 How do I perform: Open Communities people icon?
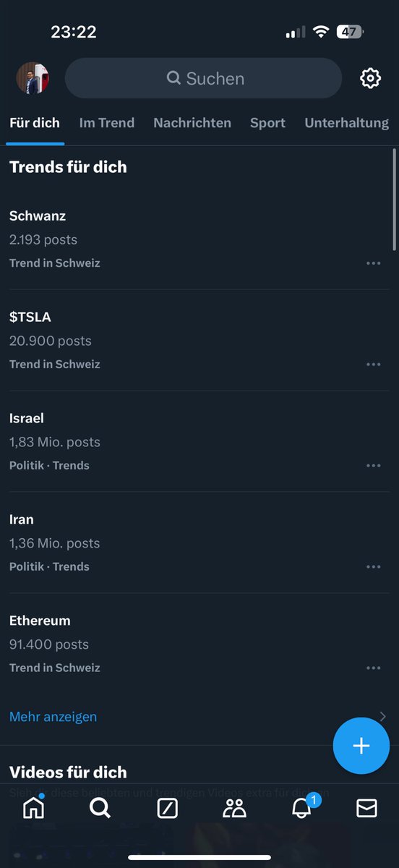coord(234,808)
